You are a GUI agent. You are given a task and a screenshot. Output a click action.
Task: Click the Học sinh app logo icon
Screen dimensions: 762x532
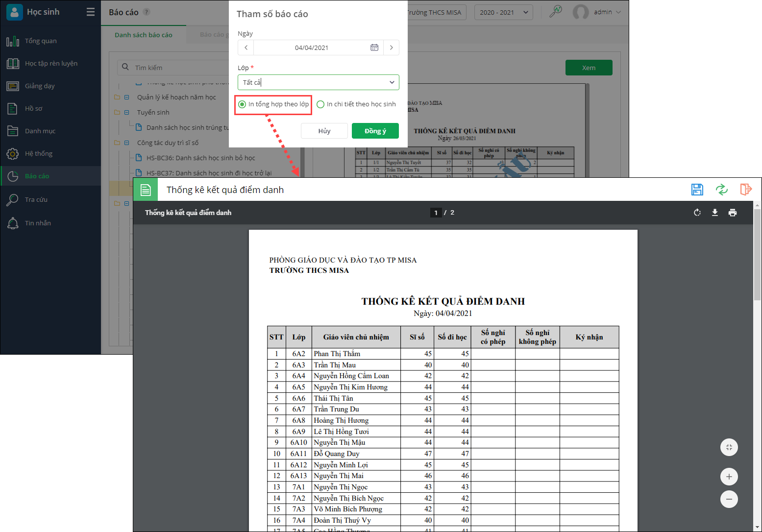[x=15, y=12]
